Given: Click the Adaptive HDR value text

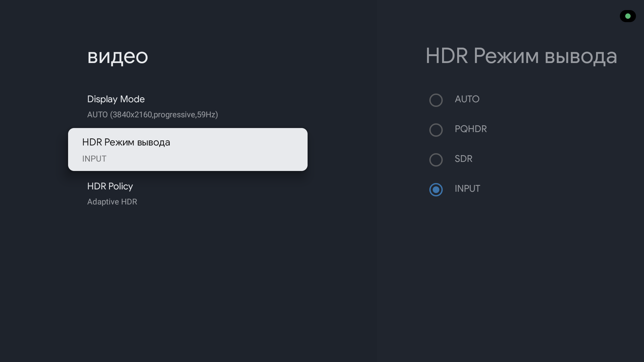Looking at the screenshot, I should click(x=112, y=202).
